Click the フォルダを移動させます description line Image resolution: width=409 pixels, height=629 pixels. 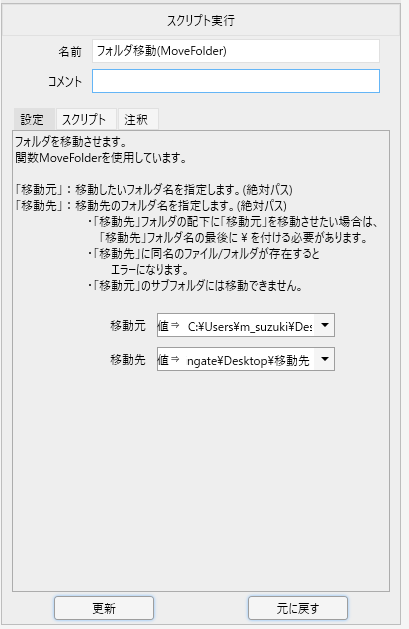click(x=71, y=142)
